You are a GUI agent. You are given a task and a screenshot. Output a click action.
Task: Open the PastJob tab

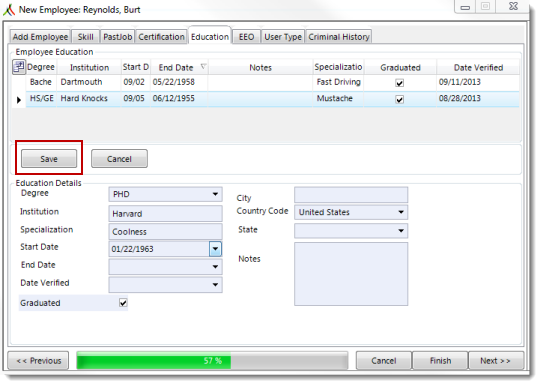coord(118,37)
